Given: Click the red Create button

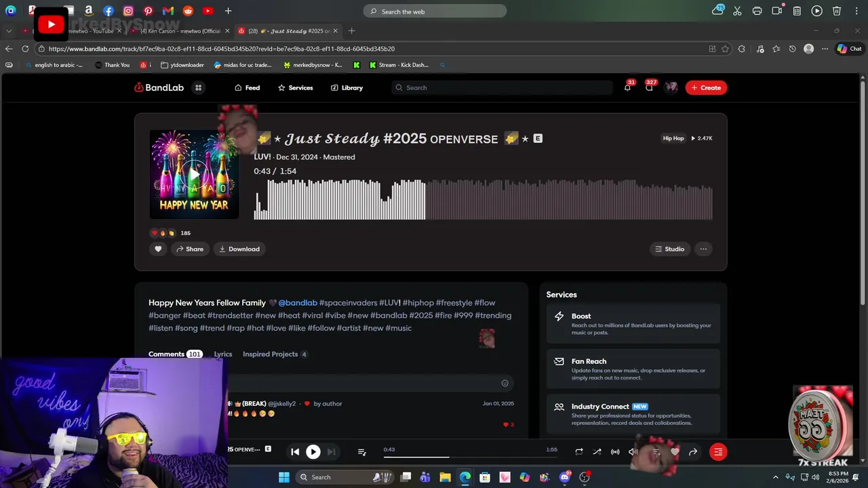Looking at the screenshot, I should coord(706,87).
